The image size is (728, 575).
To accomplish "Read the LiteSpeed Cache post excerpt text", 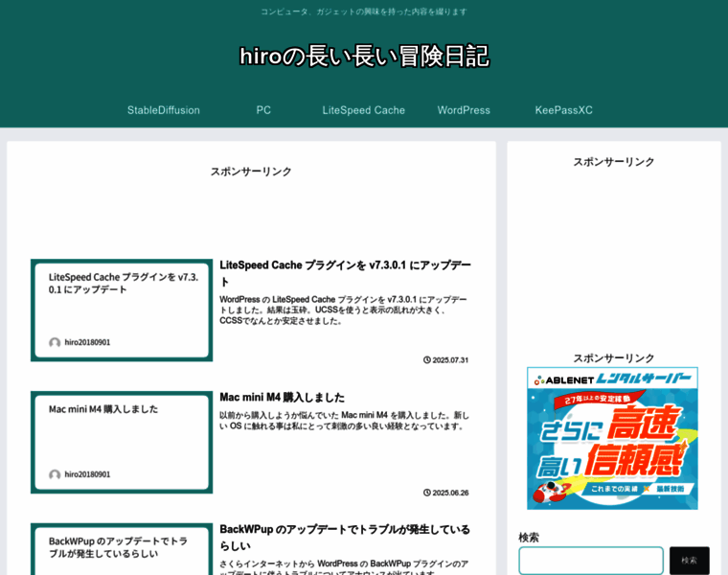I will (343, 310).
